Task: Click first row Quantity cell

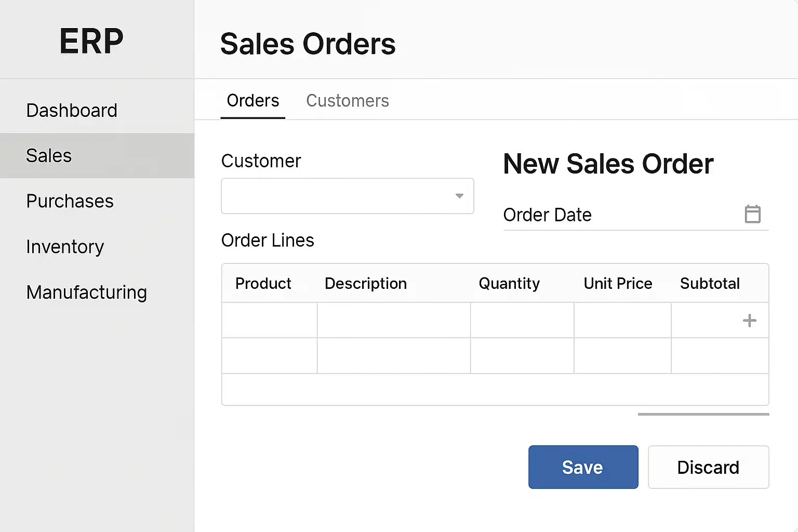Action: (522, 321)
